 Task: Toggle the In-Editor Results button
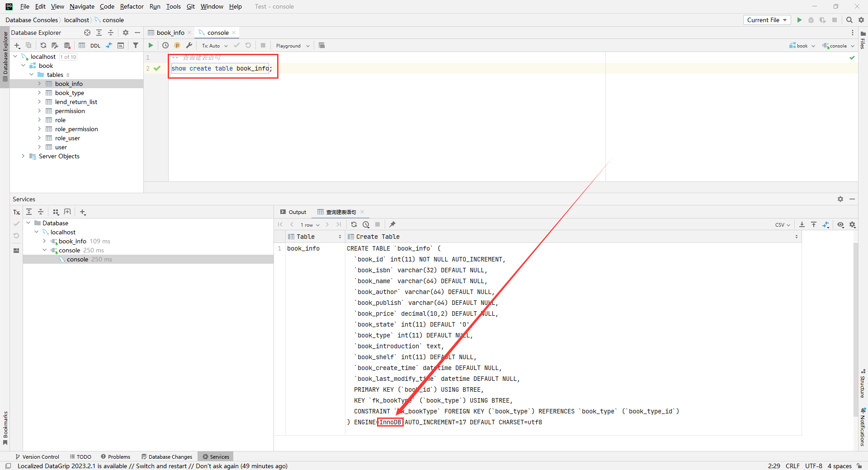click(x=321, y=45)
